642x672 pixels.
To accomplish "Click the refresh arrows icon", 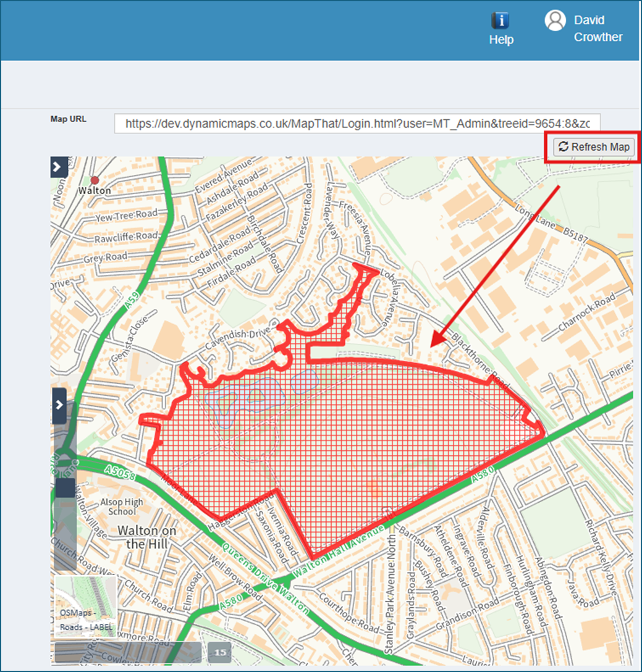I will click(x=563, y=146).
